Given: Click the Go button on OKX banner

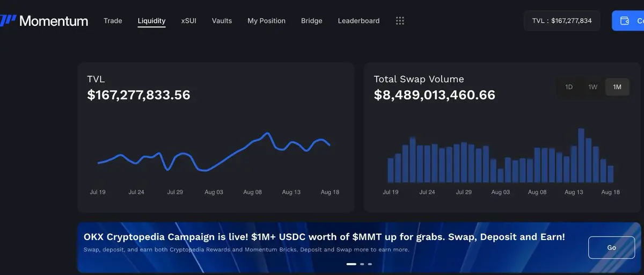Looking at the screenshot, I should click(x=611, y=248).
